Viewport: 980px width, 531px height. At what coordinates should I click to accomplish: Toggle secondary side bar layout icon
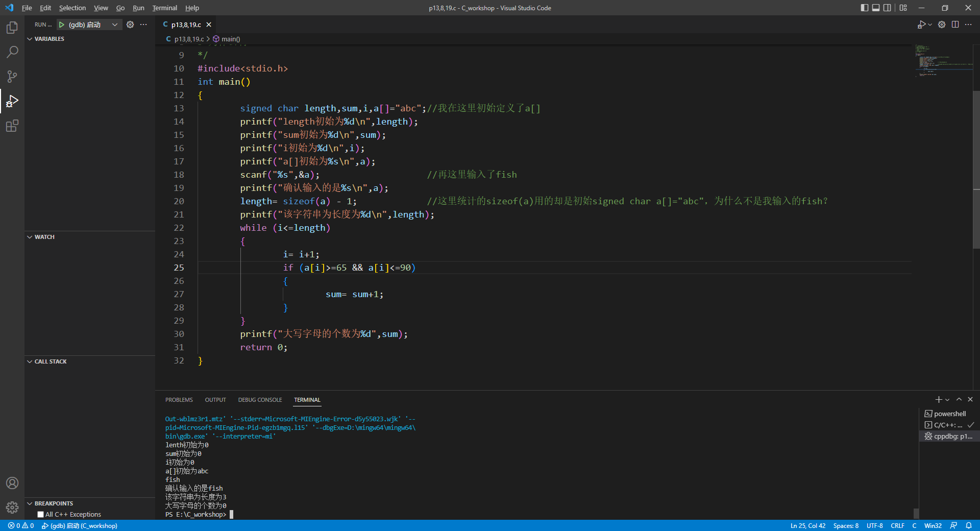click(887, 8)
